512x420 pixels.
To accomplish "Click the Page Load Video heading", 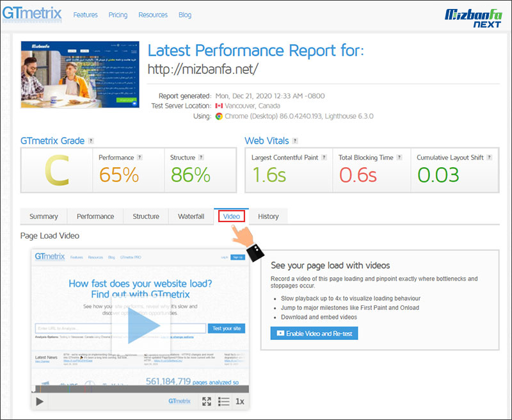I will click(50, 236).
